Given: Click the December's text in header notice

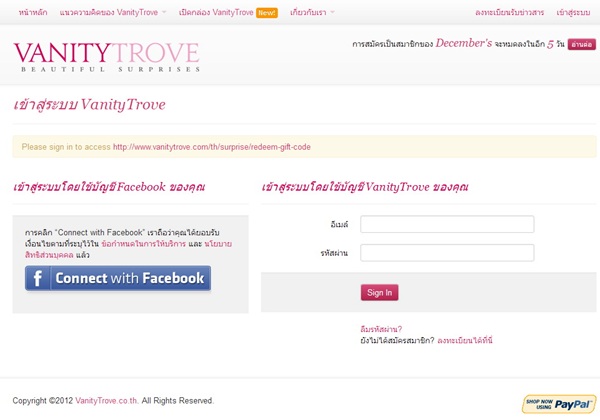Looking at the screenshot, I should [x=464, y=43].
